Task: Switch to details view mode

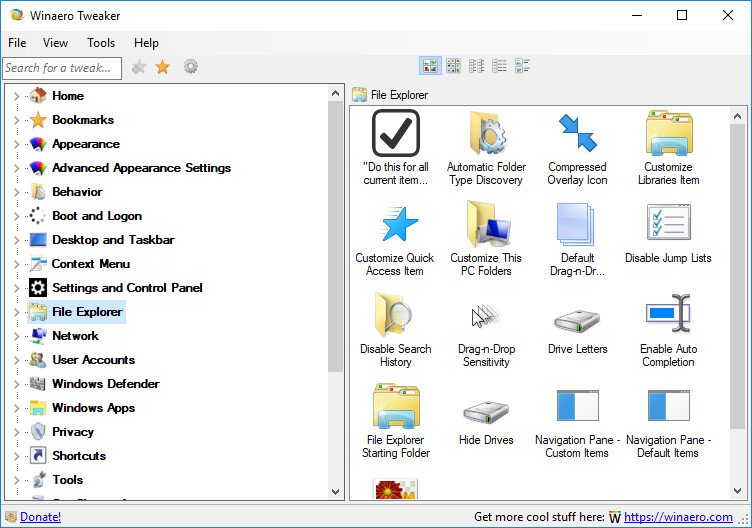Action: pos(522,66)
